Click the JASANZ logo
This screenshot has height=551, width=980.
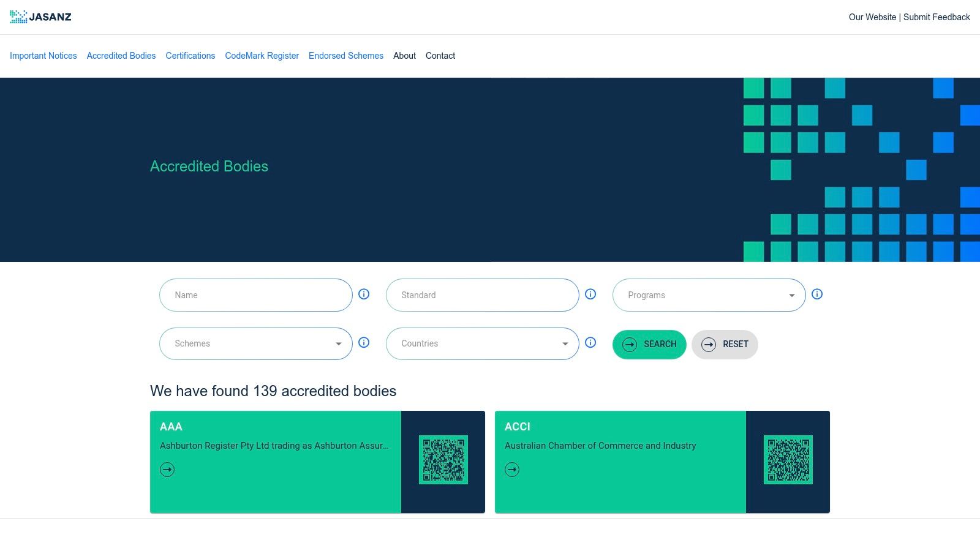40,17
